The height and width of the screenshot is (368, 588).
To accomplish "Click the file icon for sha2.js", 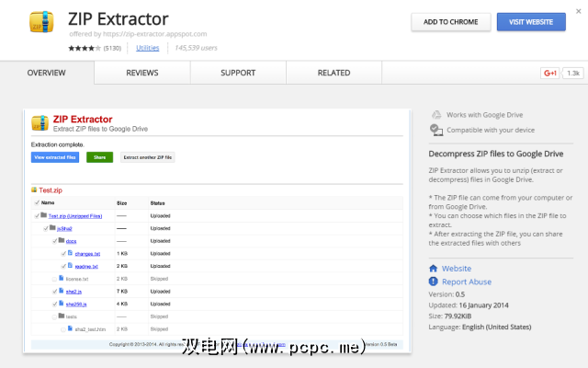I will coord(62,291).
